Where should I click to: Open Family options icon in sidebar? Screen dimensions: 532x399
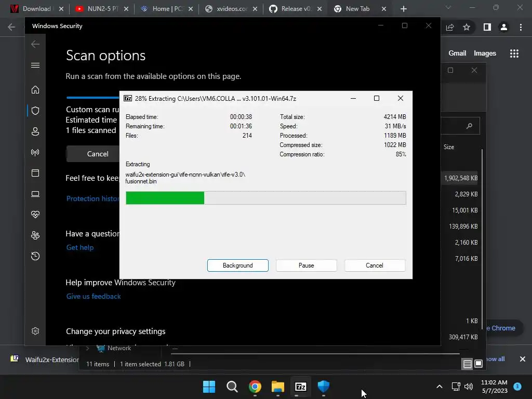35,235
